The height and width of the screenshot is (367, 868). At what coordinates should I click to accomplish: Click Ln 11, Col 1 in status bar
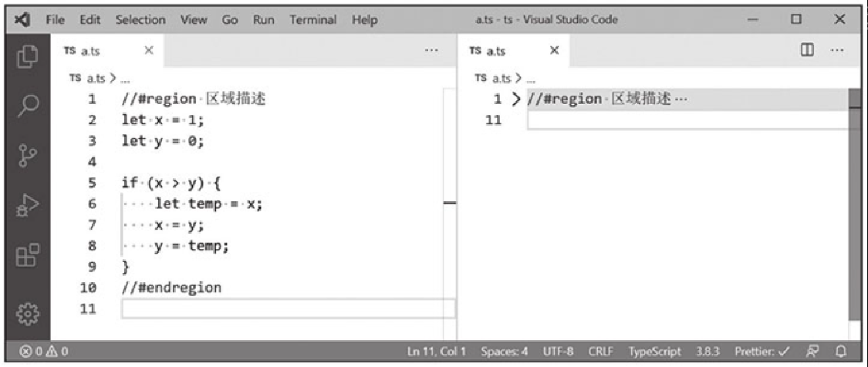[437, 351]
